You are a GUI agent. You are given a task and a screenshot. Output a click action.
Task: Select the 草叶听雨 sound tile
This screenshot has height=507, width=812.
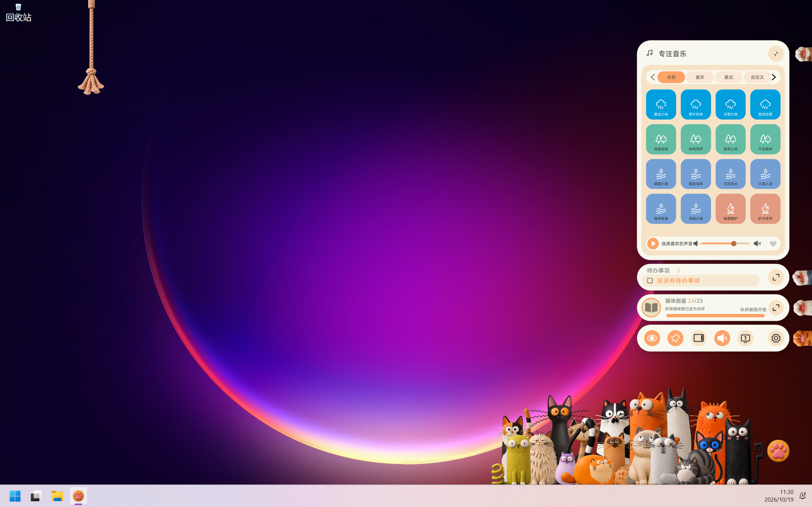click(x=696, y=104)
